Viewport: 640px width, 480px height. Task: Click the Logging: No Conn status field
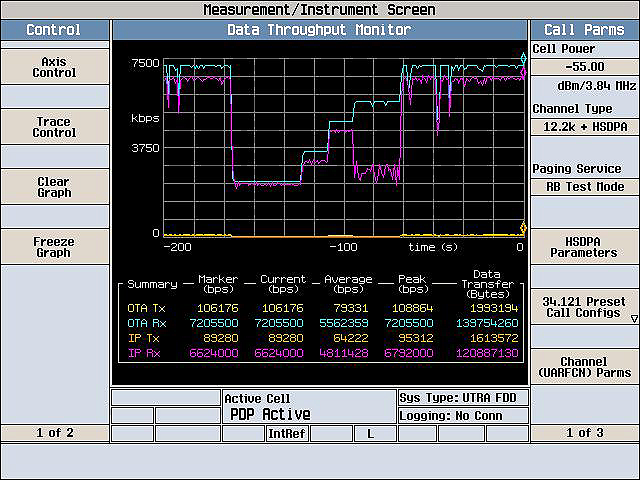(x=463, y=416)
